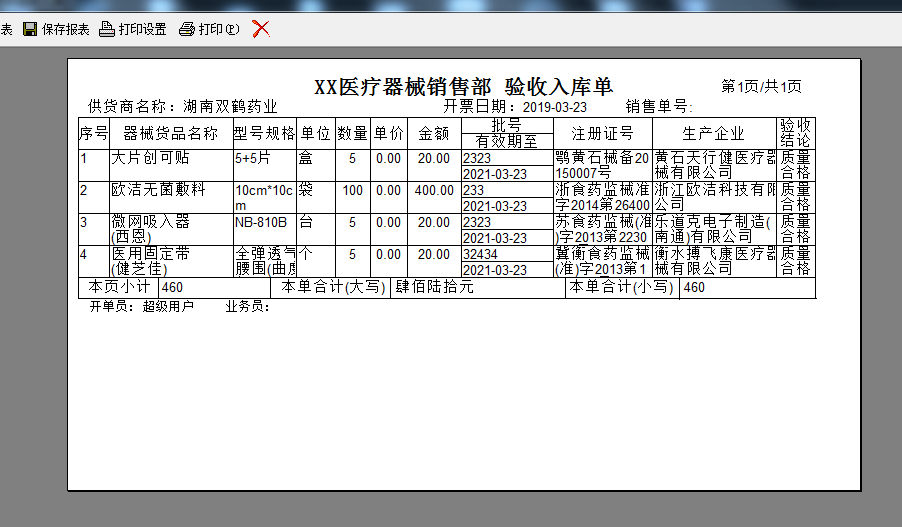Click the total in words 肆佰陆拾元
Screen dimensions: 902x527
point(434,288)
